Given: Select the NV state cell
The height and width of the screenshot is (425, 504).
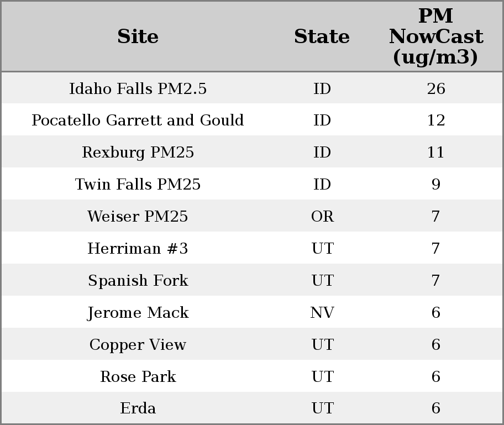Looking at the screenshot, I should point(322,313).
